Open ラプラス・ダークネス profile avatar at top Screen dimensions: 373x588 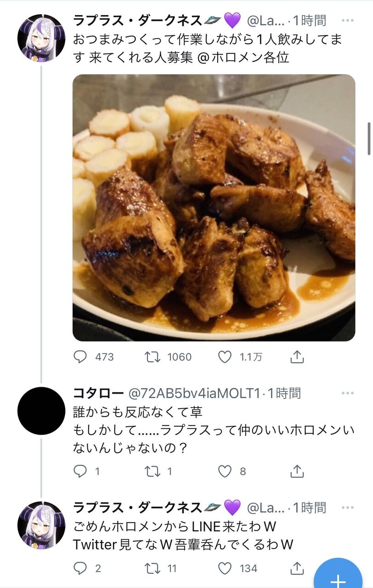(x=41, y=38)
